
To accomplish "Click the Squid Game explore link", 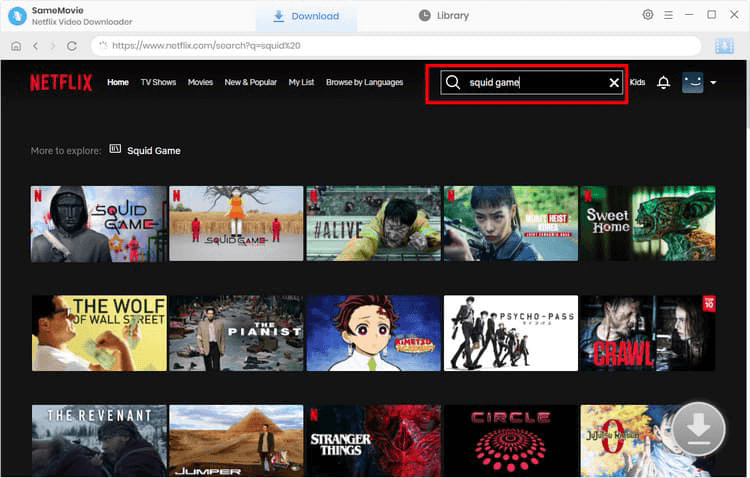I will pos(153,150).
